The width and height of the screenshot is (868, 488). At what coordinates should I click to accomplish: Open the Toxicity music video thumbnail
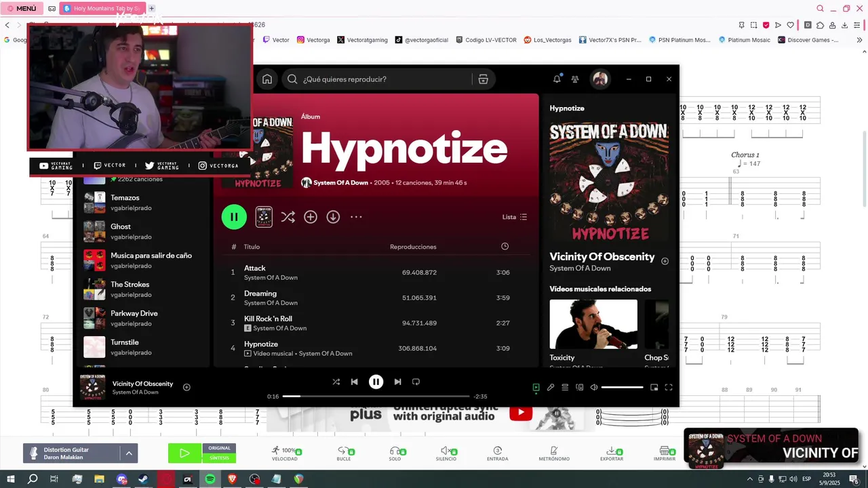click(593, 324)
